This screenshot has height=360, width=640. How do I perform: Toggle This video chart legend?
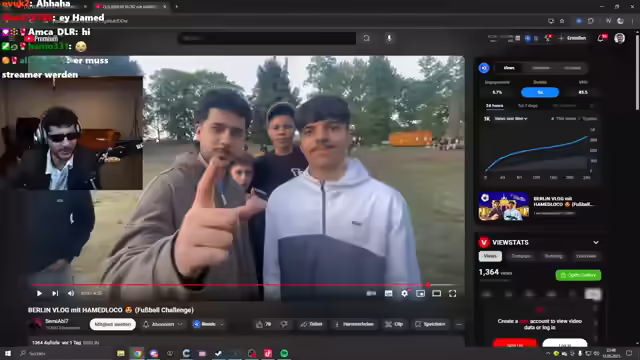tap(564, 118)
